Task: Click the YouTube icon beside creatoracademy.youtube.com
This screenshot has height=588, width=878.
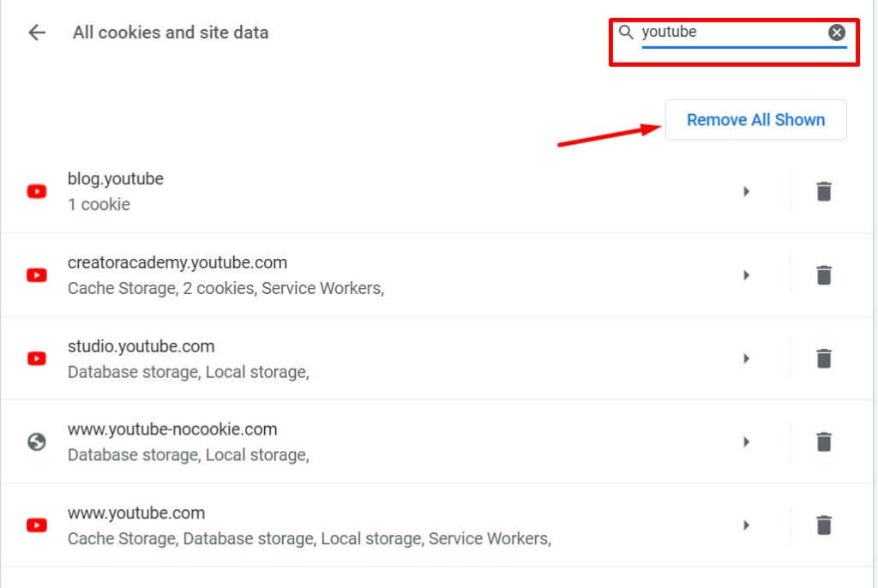Action: click(x=34, y=275)
